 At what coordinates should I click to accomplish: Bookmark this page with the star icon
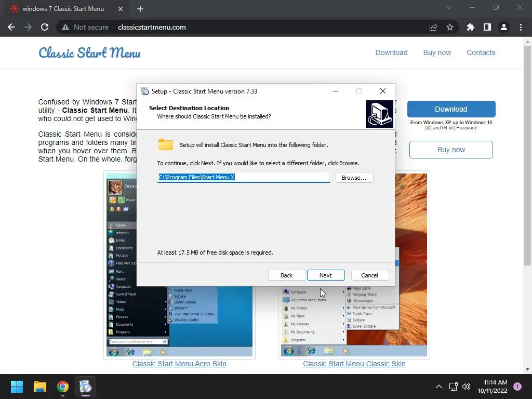[x=449, y=27]
